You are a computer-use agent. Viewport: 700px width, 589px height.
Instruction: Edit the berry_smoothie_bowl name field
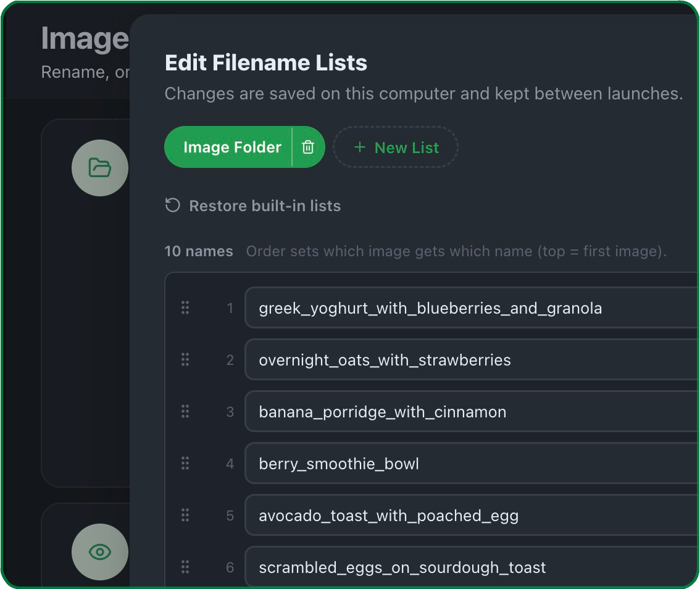472,463
